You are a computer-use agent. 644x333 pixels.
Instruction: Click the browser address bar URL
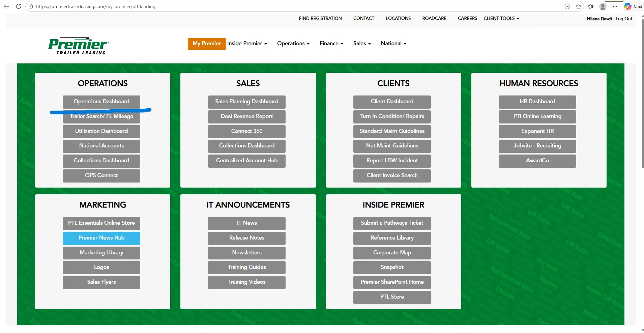click(x=96, y=6)
